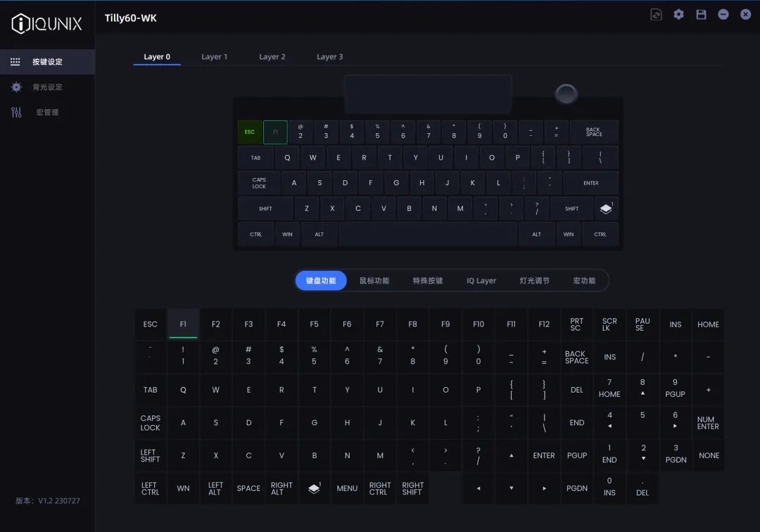The width and height of the screenshot is (760, 532).
Task: Click the save icon in top bar
Action: (701, 15)
